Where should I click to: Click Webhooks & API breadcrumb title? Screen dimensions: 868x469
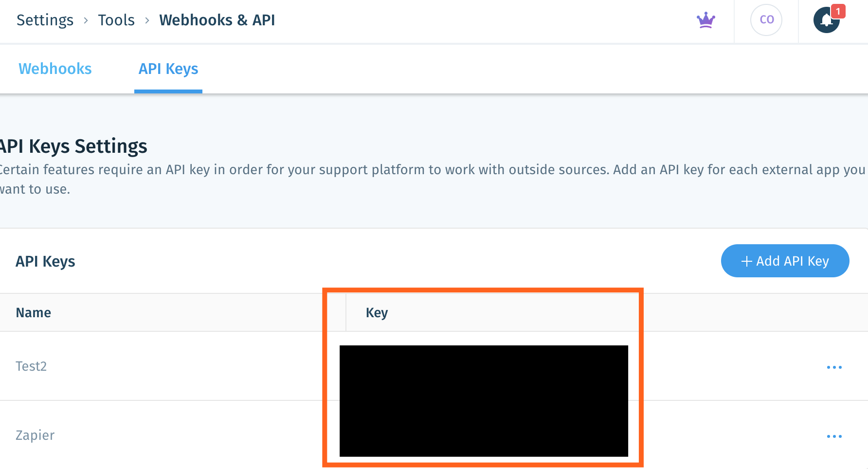click(x=217, y=20)
